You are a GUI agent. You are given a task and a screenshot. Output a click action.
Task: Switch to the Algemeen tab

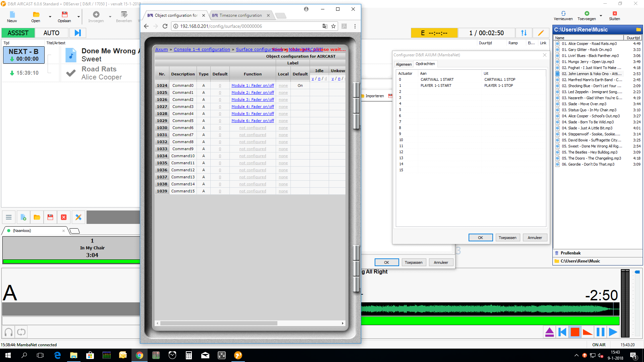404,64
